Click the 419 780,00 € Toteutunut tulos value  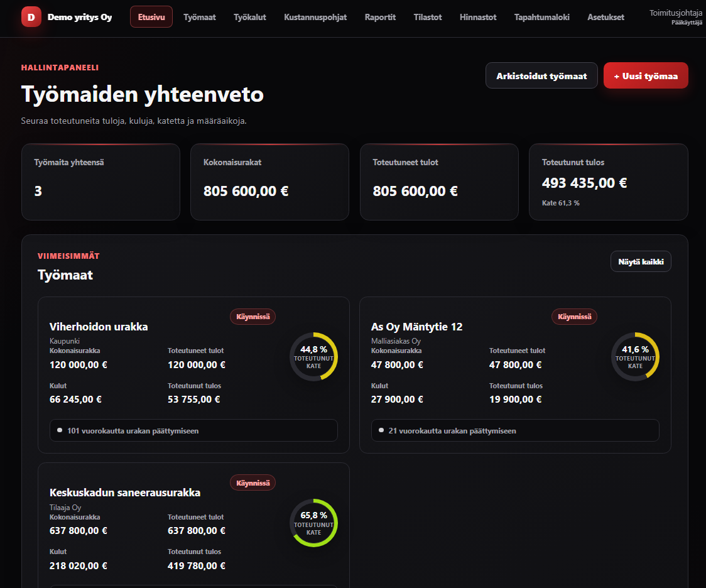pos(197,566)
